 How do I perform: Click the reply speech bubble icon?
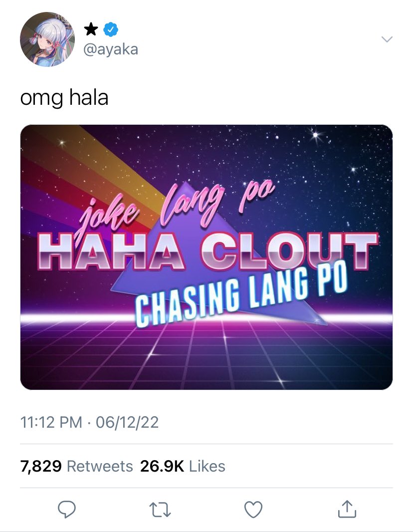coord(67,509)
